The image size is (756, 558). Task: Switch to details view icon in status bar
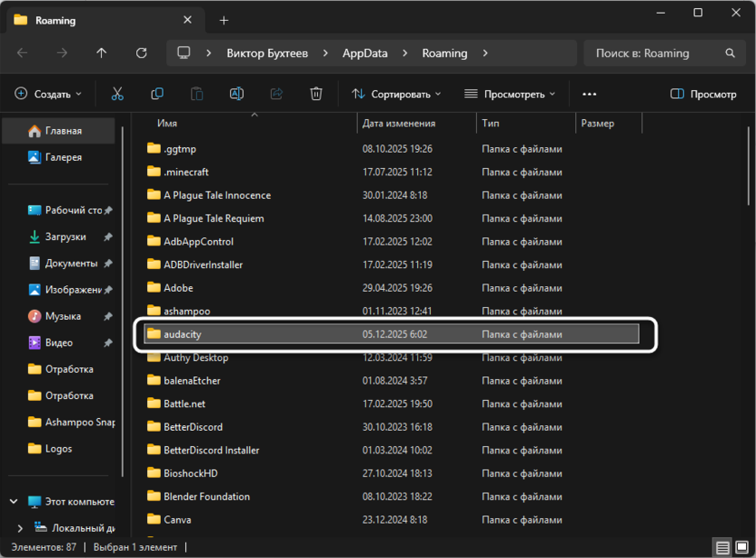coord(721,547)
